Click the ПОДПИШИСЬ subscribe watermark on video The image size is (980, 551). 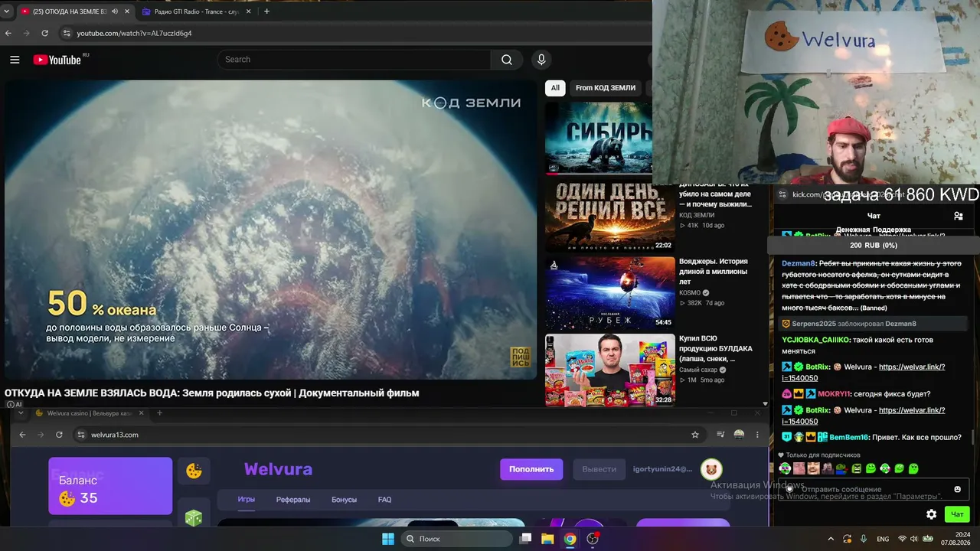521,357
